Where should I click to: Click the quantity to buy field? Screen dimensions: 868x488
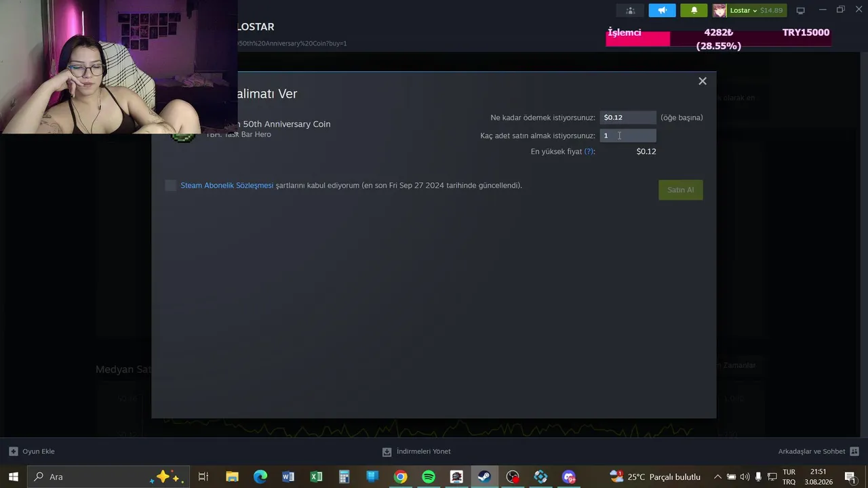pyautogui.click(x=628, y=136)
